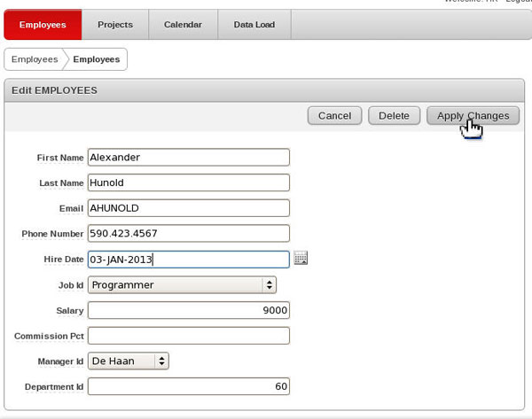Click the Salary label
532x419 pixels.
(x=70, y=311)
